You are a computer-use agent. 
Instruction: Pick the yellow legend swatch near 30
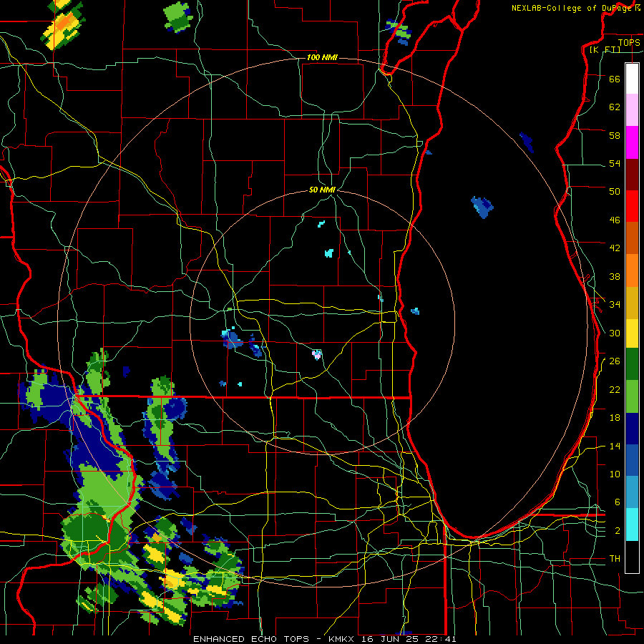[632, 333]
